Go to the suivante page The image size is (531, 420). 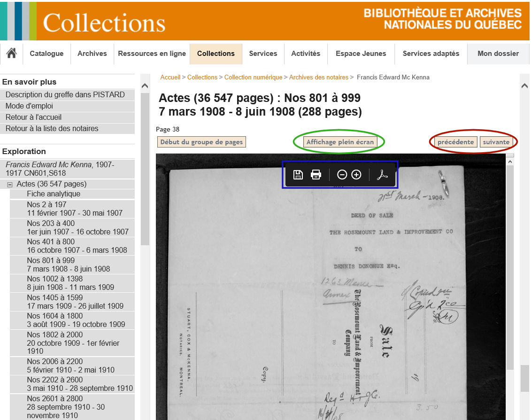[x=496, y=142]
